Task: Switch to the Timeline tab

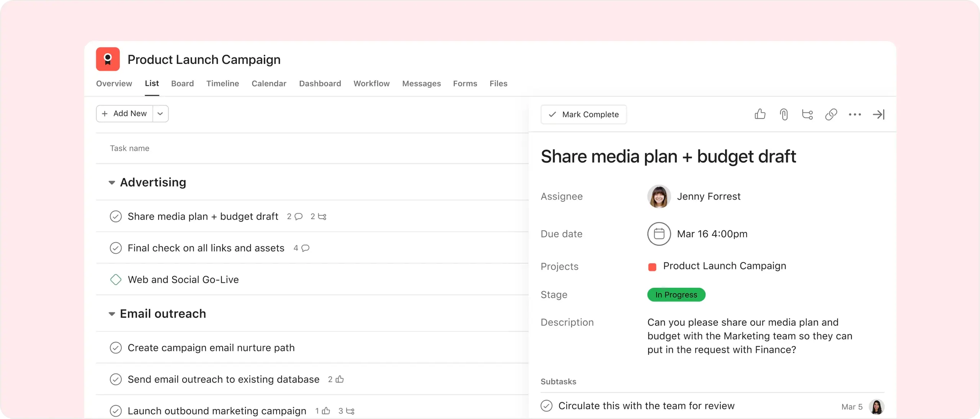Action: click(x=222, y=83)
